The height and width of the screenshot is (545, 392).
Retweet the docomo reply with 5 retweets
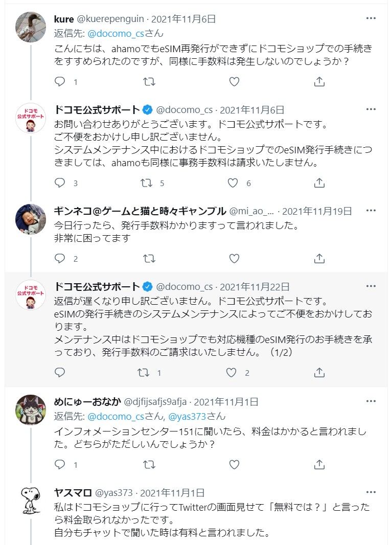[x=146, y=183]
